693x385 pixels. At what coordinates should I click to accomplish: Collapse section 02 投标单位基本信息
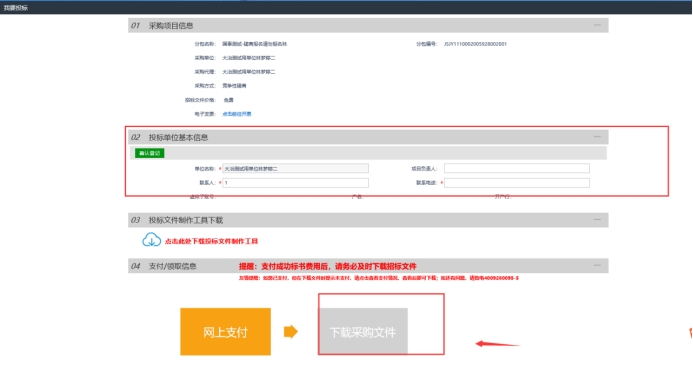(597, 137)
